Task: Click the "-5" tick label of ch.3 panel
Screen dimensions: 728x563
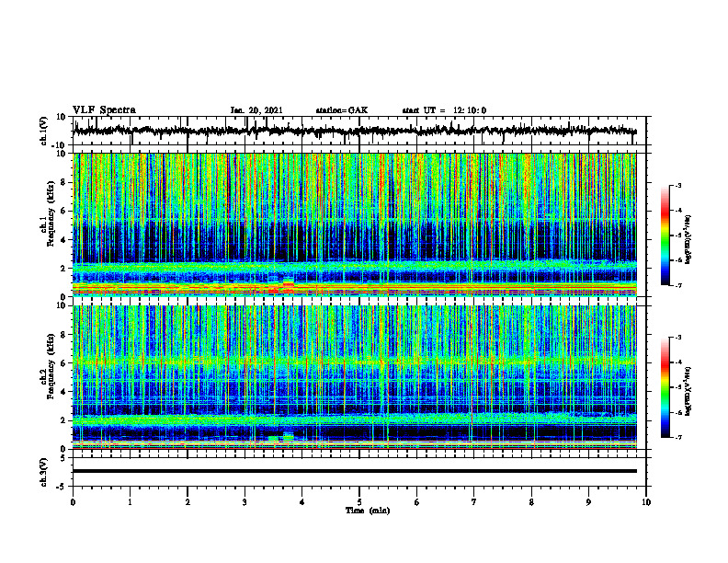Action: click(x=63, y=487)
